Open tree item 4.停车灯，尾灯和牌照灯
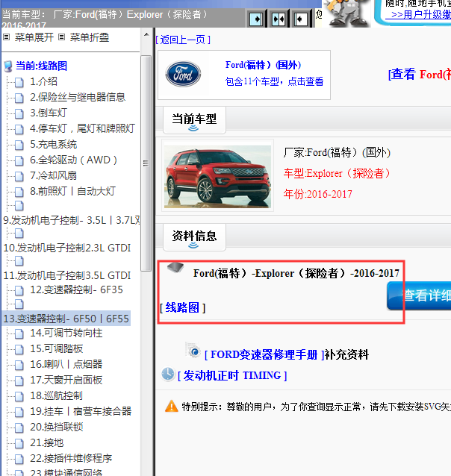Image resolution: width=451 pixels, height=476 pixels. point(82,128)
